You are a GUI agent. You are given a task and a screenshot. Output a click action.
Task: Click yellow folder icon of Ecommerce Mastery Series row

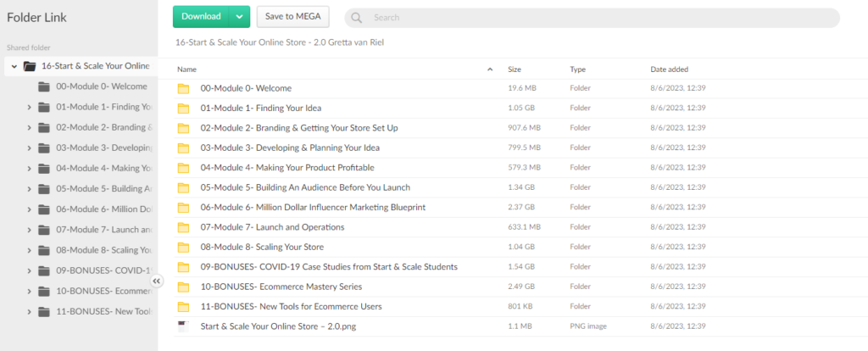coord(183,287)
